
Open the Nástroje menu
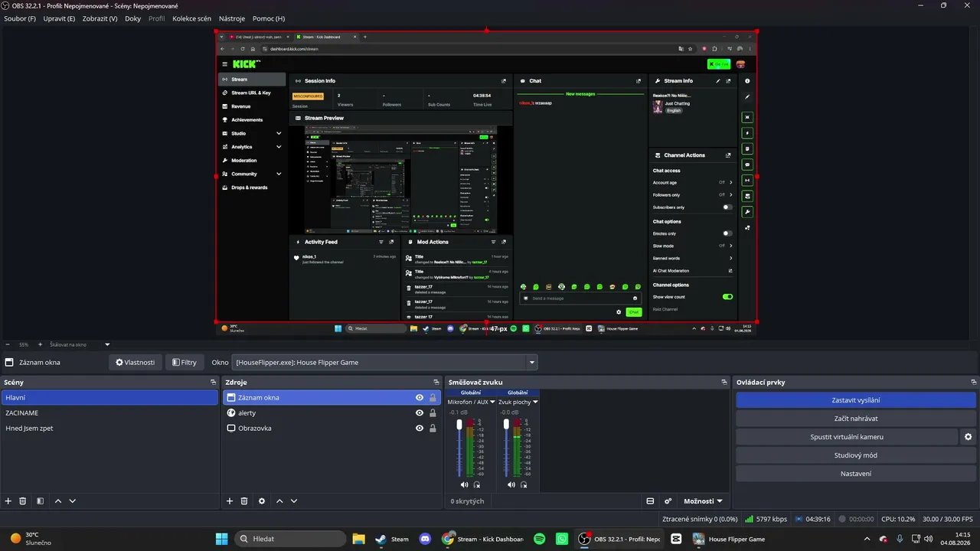point(232,18)
